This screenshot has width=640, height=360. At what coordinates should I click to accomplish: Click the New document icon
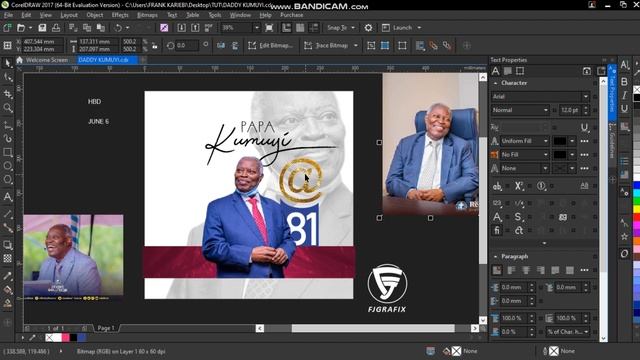[7, 28]
